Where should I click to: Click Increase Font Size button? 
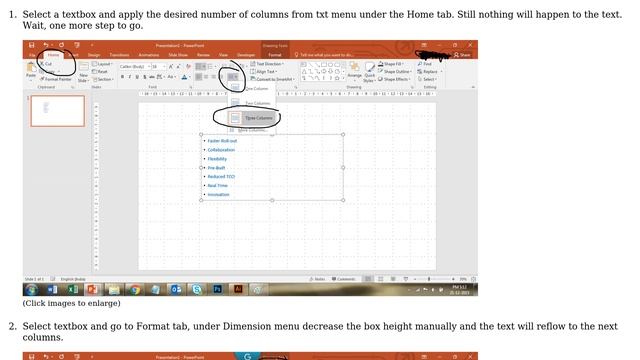click(x=171, y=66)
